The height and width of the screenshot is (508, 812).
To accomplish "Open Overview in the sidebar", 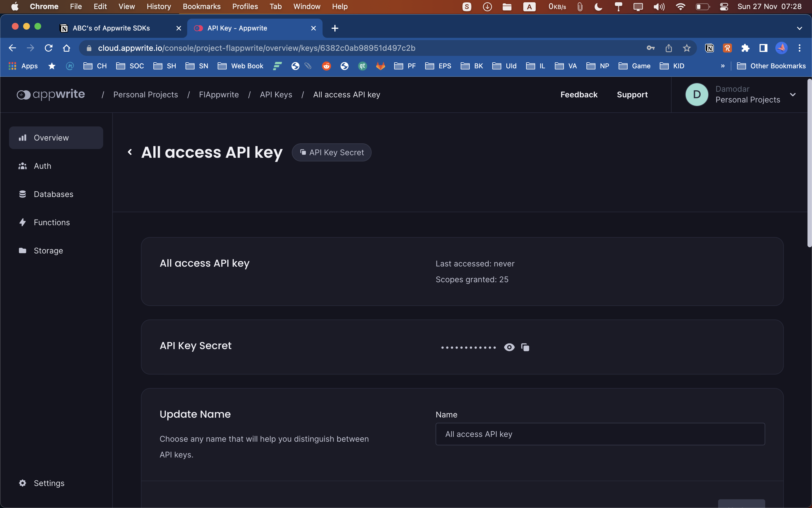I will pos(56,138).
